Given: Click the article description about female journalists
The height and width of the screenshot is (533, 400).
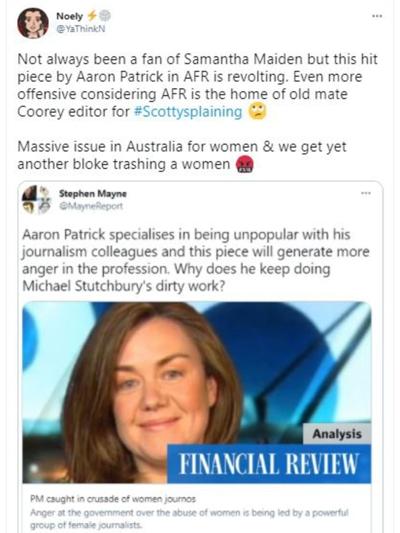Looking at the screenshot, I should click(189, 518).
